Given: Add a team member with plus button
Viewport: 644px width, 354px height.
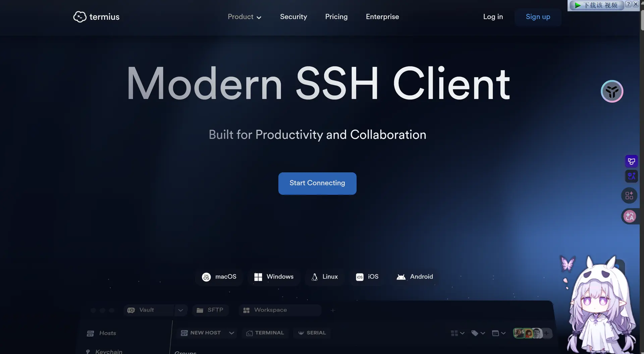Looking at the screenshot, I should [546, 333].
